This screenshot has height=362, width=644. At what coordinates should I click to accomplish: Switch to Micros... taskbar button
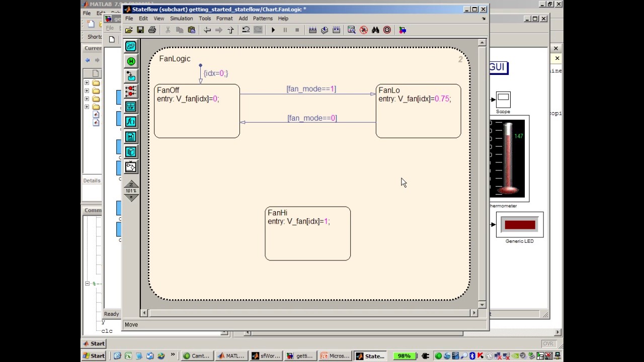[x=335, y=356]
